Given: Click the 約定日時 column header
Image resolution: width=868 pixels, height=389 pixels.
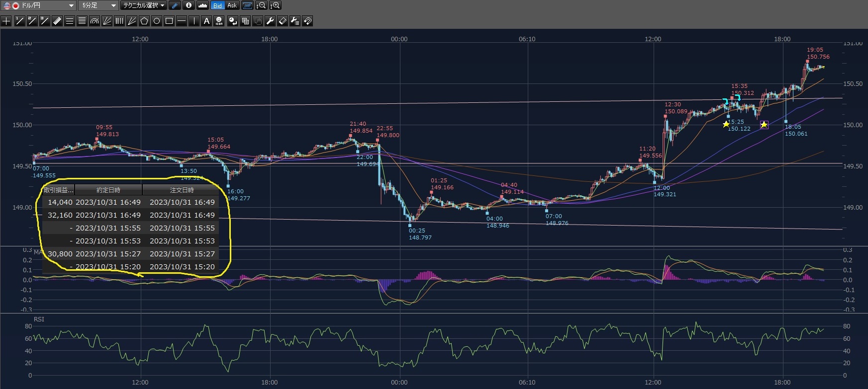Looking at the screenshot, I should coord(108,190).
